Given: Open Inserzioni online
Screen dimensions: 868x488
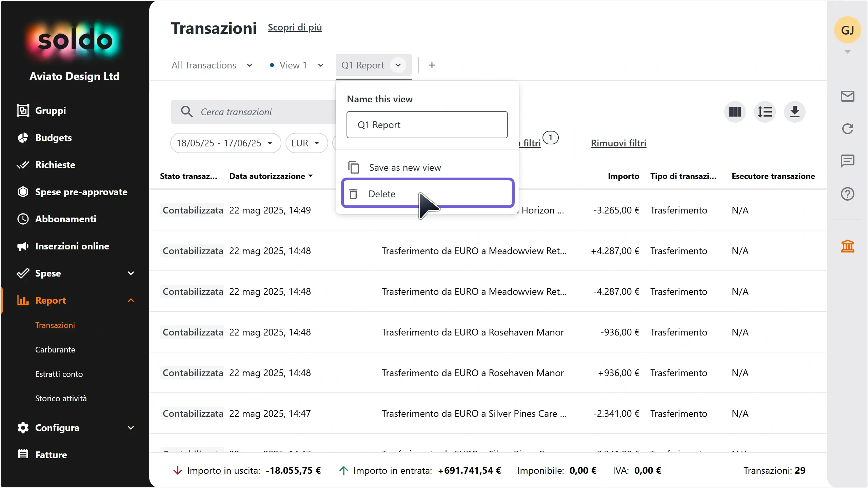Looking at the screenshot, I should pos(63,246).
